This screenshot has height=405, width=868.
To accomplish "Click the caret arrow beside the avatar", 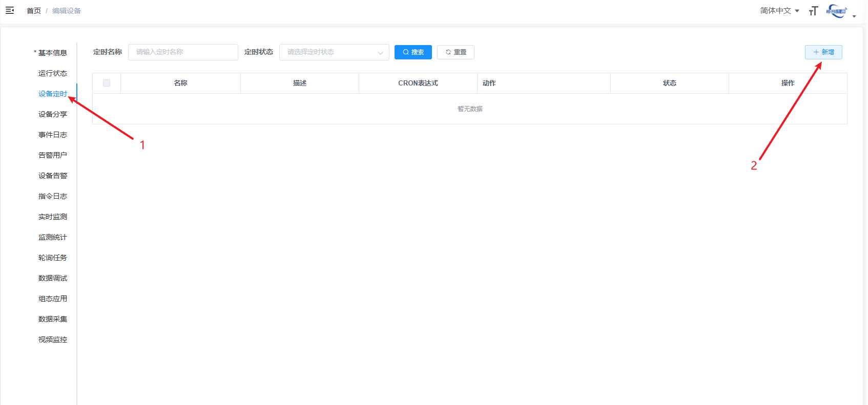I will (x=854, y=16).
